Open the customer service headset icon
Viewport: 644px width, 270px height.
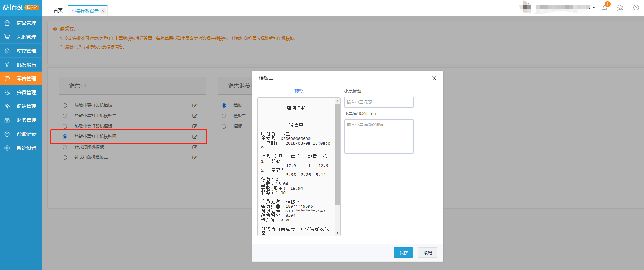coord(620,8)
